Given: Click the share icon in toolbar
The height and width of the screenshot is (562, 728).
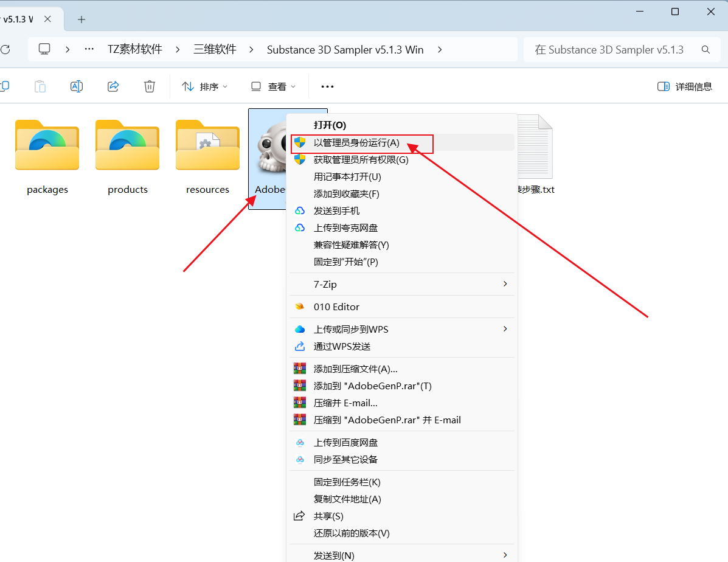Looking at the screenshot, I should tap(113, 86).
